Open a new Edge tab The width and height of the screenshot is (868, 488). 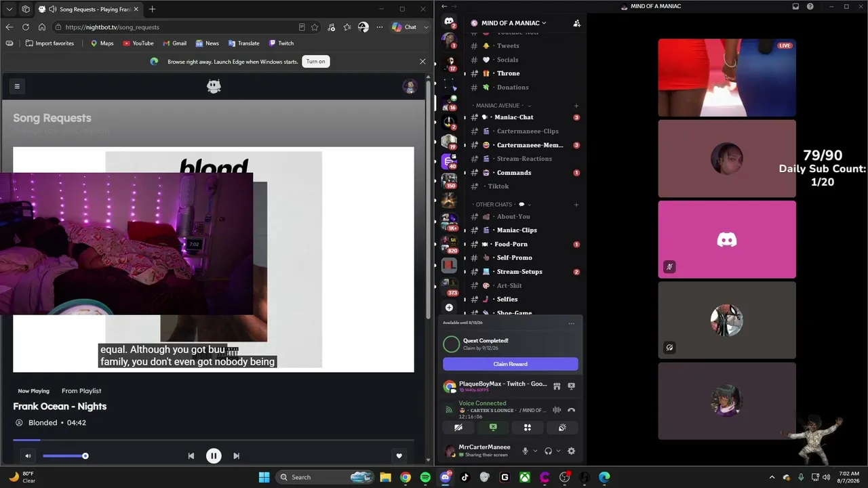pyautogui.click(x=152, y=9)
